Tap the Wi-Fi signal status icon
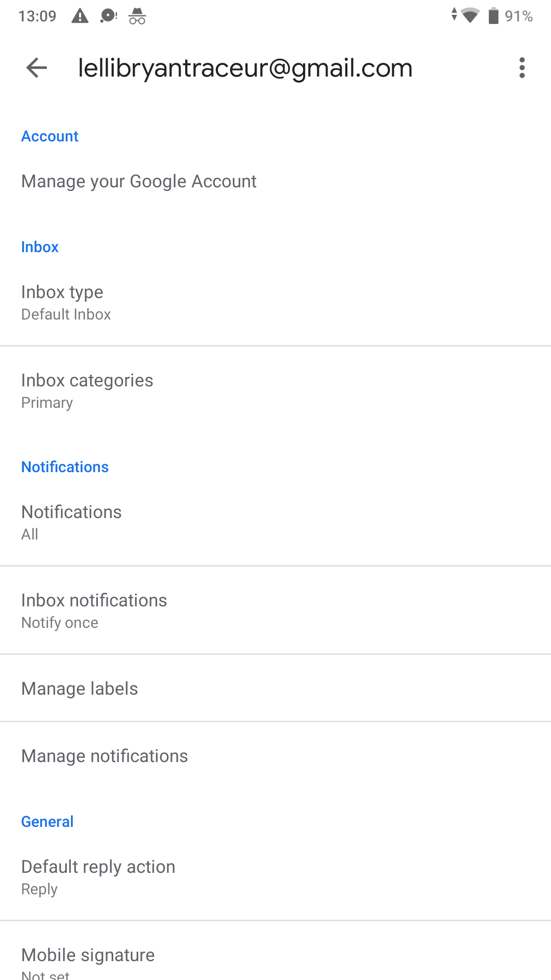The width and height of the screenshot is (551, 980). (470, 15)
